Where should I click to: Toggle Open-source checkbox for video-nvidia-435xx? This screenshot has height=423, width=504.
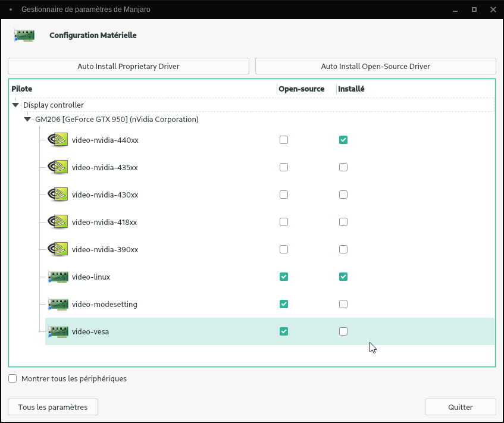pyautogui.click(x=284, y=167)
